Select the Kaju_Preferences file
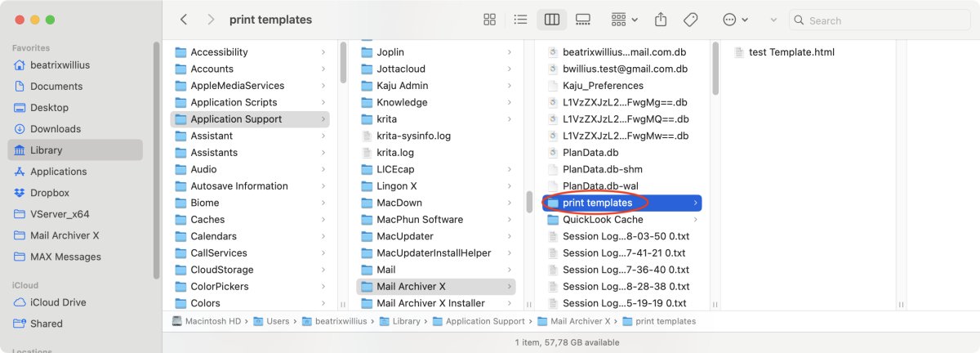Screen dimensions: 980x353 tap(622, 86)
